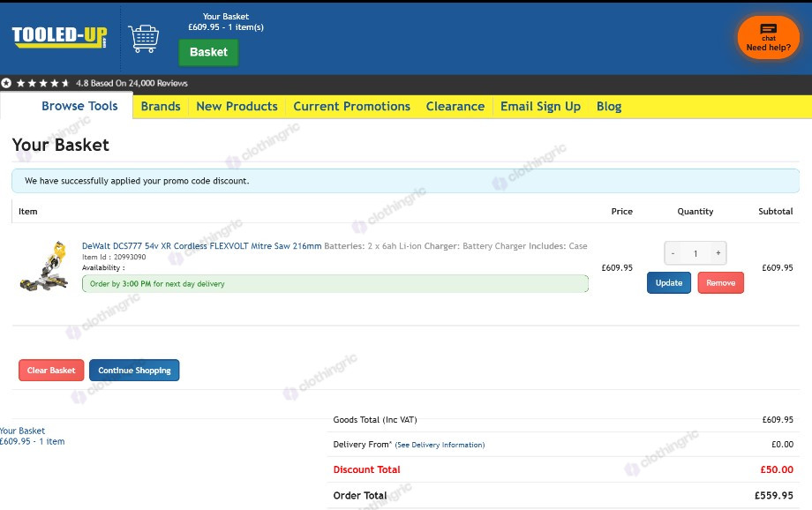This screenshot has height=510, width=812.
Task: Click the review badge star icon
Action: 6,83
